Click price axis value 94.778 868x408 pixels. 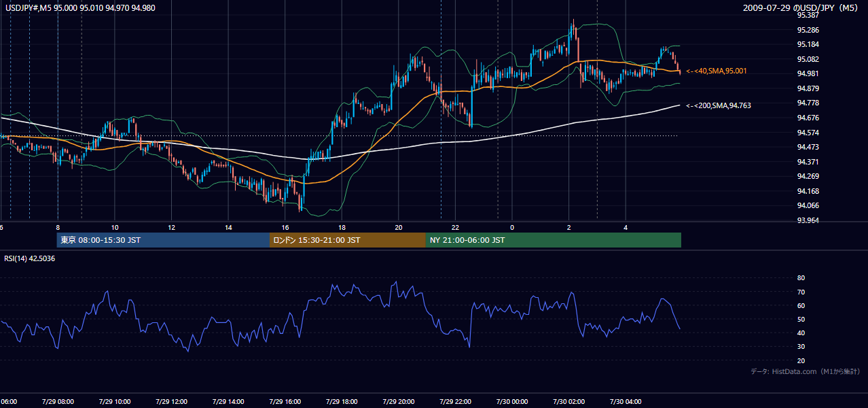pyautogui.click(x=808, y=103)
